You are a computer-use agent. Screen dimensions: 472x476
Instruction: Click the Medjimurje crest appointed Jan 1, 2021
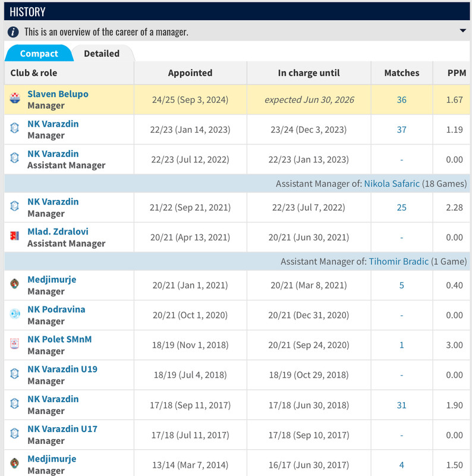(15, 284)
